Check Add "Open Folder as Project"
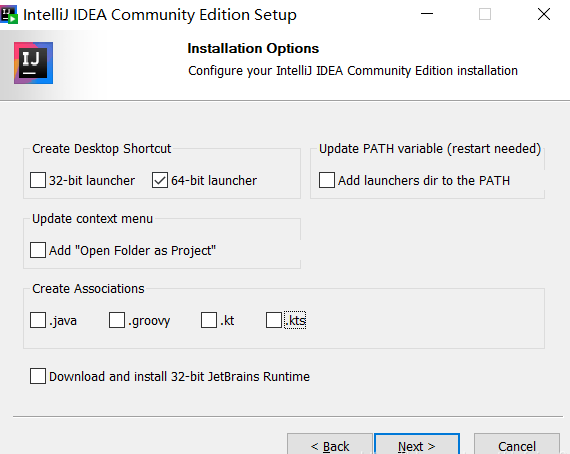The image size is (570, 454). click(38, 250)
